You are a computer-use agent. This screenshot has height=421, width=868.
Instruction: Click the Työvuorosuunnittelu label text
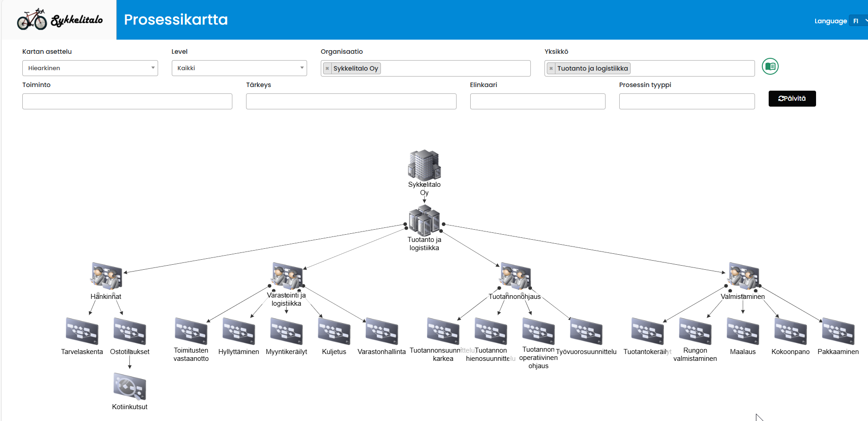(586, 352)
